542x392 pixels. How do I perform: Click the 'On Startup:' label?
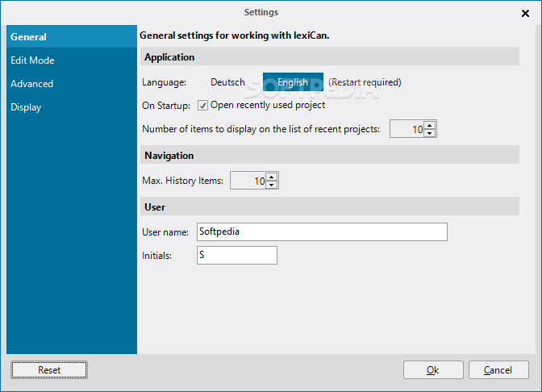click(166, 106)
